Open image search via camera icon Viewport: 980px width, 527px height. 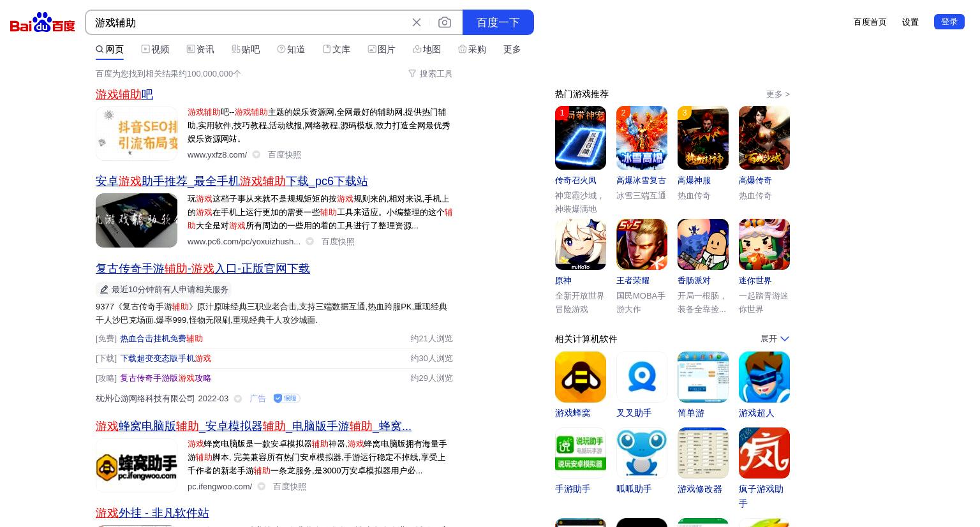[x=445, y=22]
